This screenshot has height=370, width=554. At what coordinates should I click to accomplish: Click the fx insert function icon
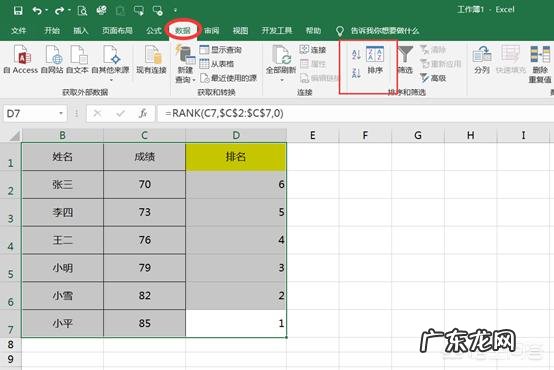pos(143,113)
